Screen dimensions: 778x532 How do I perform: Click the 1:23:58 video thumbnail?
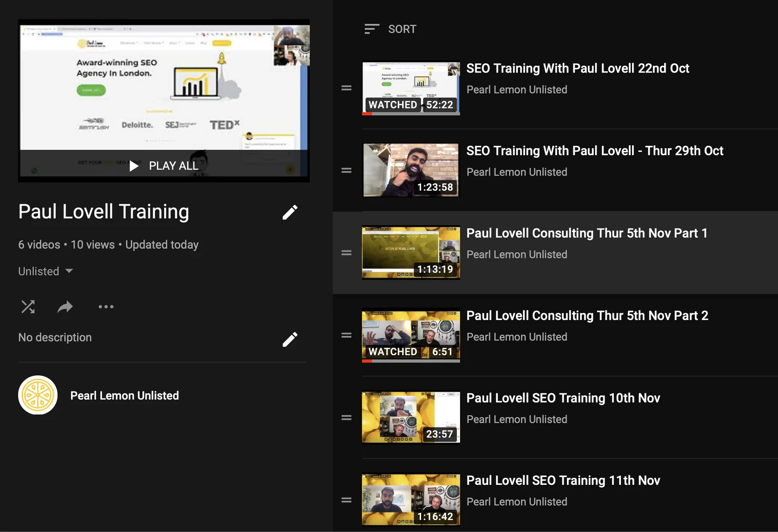(411, 170)
